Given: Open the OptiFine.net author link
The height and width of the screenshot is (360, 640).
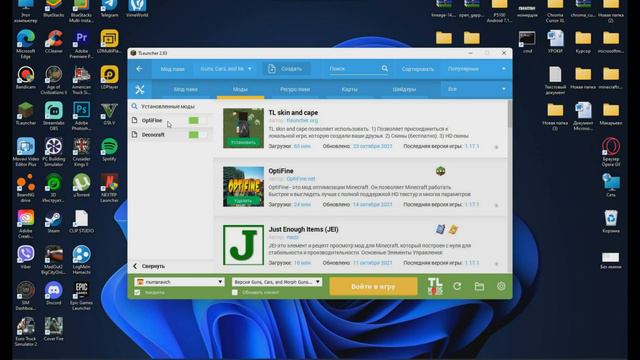Looking at the screenshot, I should point(301,179).
